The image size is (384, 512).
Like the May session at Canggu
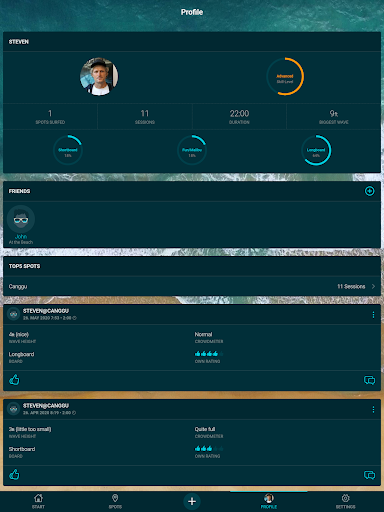point(14,380)
